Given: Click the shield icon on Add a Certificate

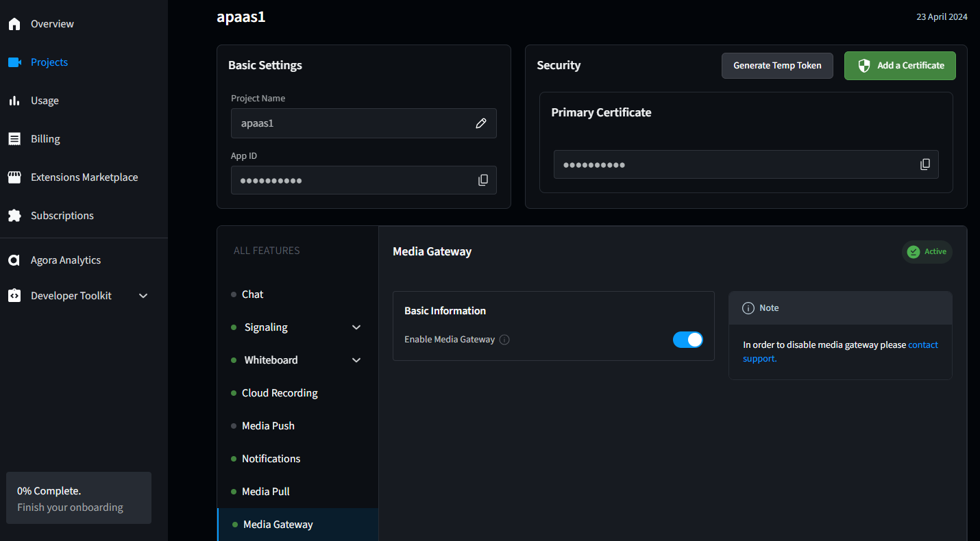Looking at the screenshot, I should pos(864,66).
